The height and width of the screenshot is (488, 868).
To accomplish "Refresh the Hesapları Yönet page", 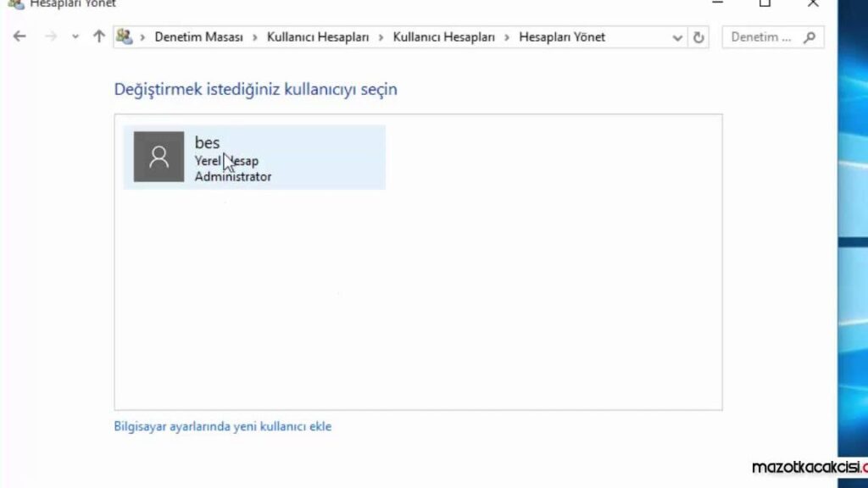I will pos(697,36).
